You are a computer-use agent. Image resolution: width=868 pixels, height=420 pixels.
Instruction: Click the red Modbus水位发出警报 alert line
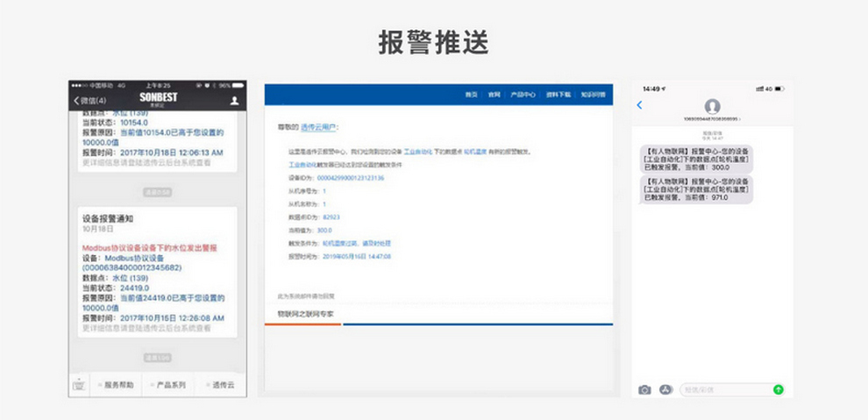click(x=149, y=248)
